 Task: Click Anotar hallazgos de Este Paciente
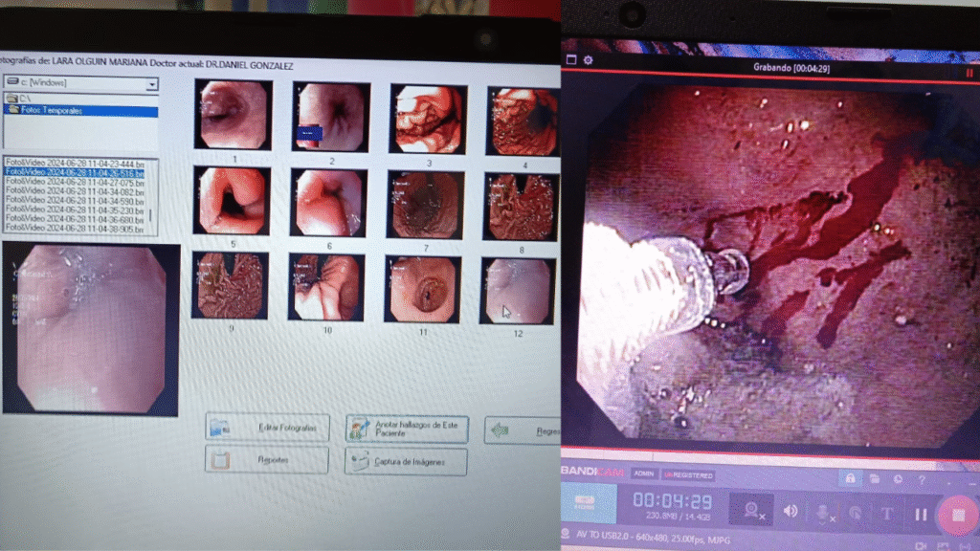[x=407, y=430]
